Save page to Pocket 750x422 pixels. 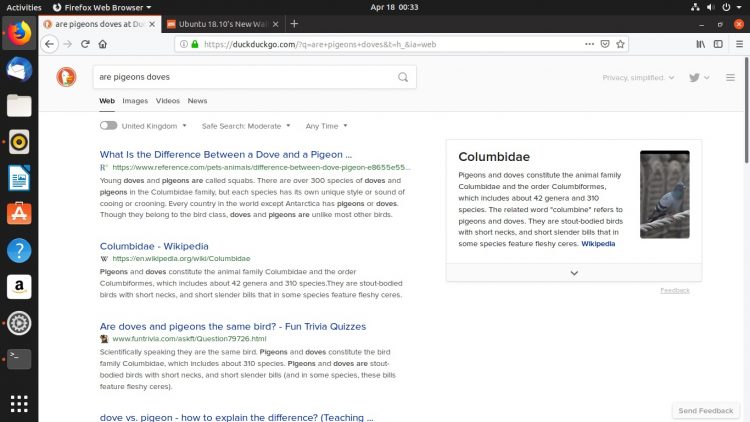pos(605,44)
